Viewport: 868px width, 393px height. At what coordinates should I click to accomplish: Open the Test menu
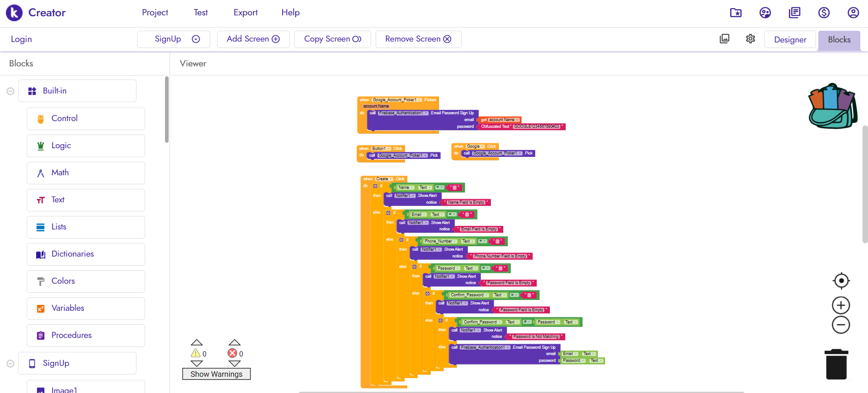tap(201, 13)
